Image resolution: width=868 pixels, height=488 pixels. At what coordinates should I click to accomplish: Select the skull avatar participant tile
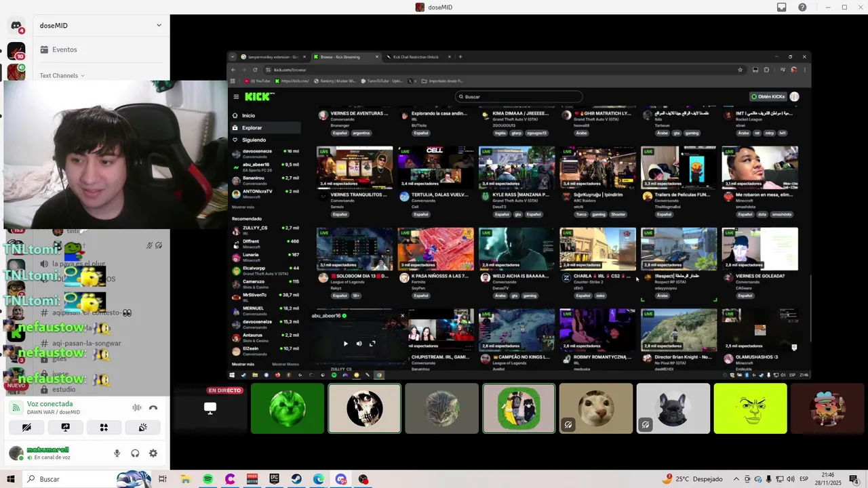365,409
